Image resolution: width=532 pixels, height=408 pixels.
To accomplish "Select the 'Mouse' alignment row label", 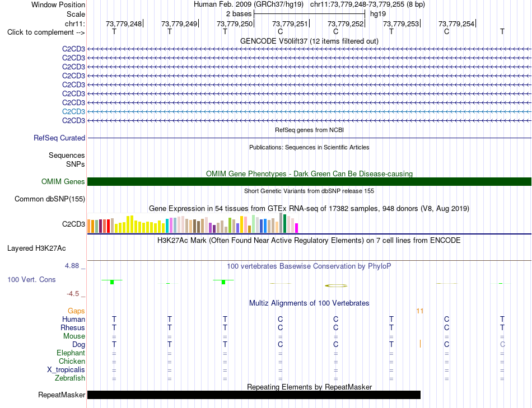I will pyautogui.click(x=74, y=336).
